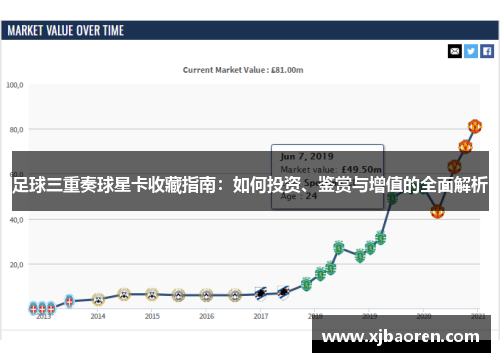
Task: Select the Sporting peak marker near mid-2018
Action: [x=339, y=248]
